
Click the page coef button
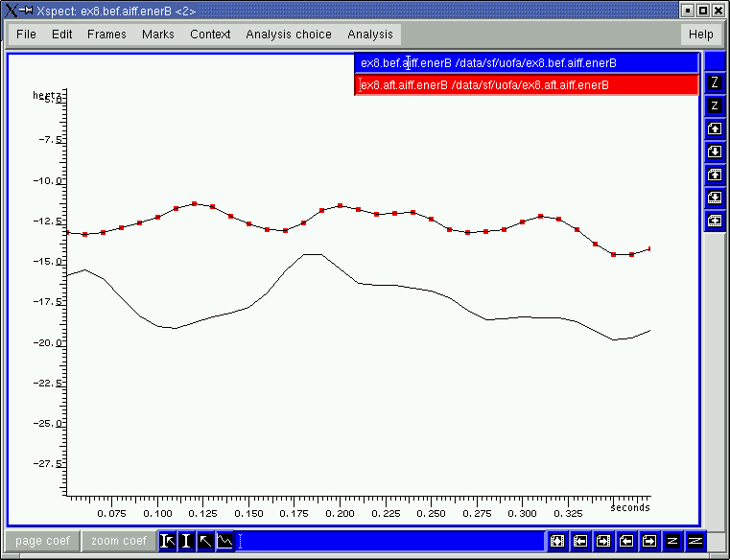pyautogui.click(x=42, y=541)
